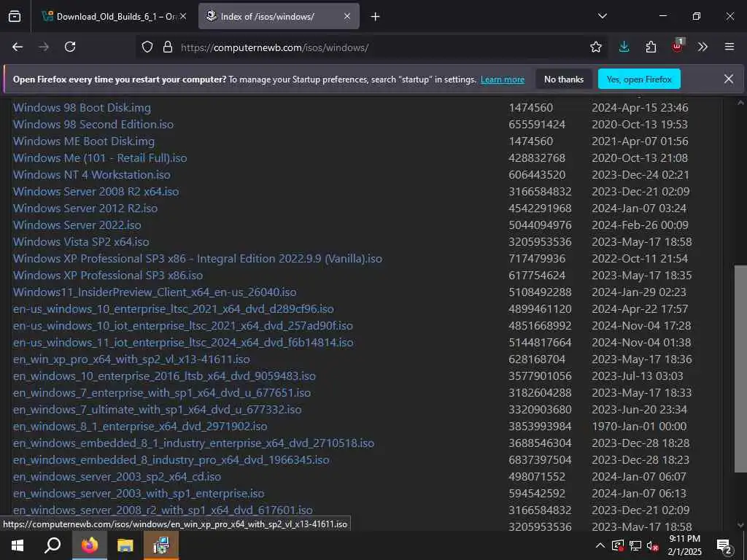Open the taskbar clock 9:11 PM

click(x=684, y=545)
